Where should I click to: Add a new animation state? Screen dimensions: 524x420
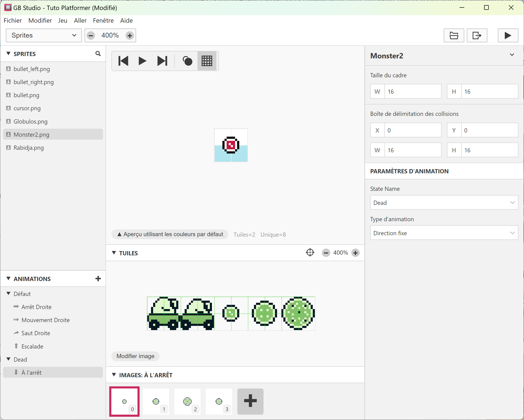[x=98, y=279]
